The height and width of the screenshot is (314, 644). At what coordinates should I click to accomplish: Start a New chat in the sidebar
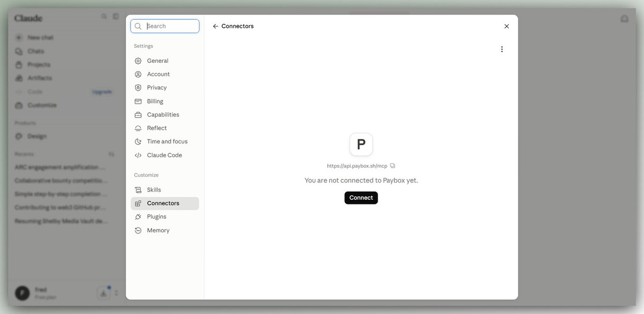coord(40,38)
